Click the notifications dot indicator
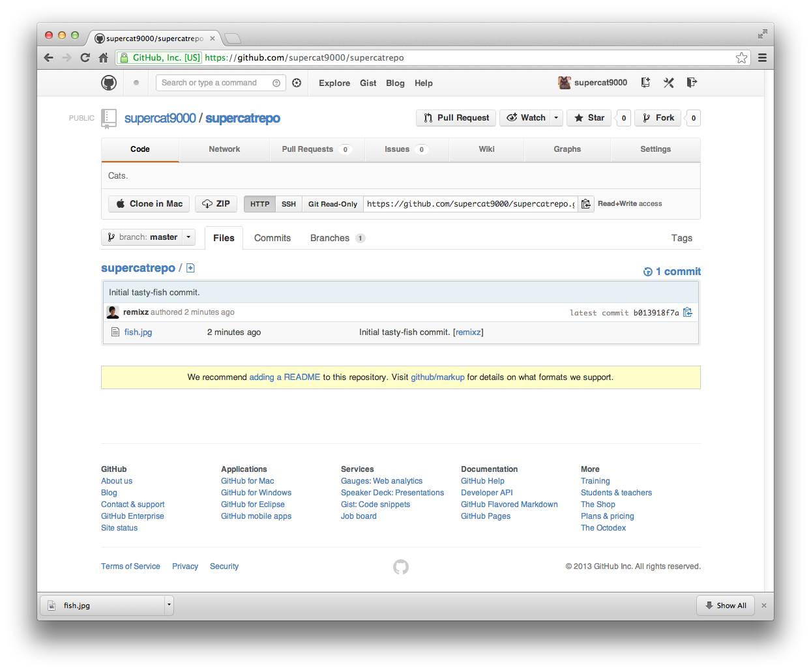Viewport: 811px width, 672px height. coord(136,83)
